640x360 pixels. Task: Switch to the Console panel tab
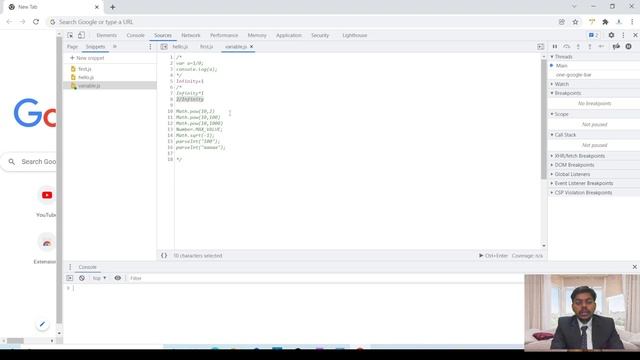(x=136, y=36)
